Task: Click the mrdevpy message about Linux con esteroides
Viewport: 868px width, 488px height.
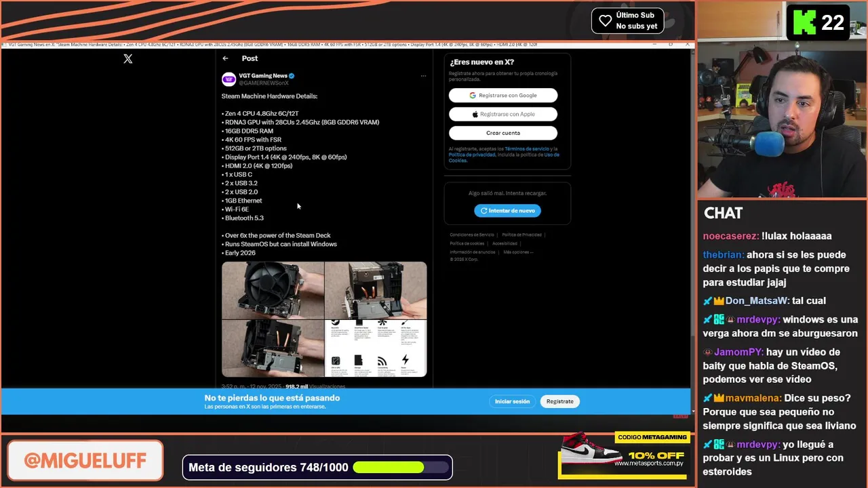Action: click(774, 458)
